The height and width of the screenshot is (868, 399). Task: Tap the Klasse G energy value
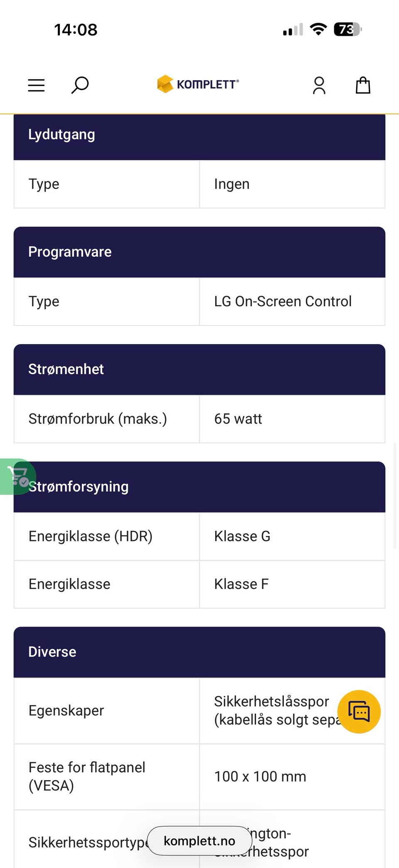pyautogui.click(x=242, y=536)
